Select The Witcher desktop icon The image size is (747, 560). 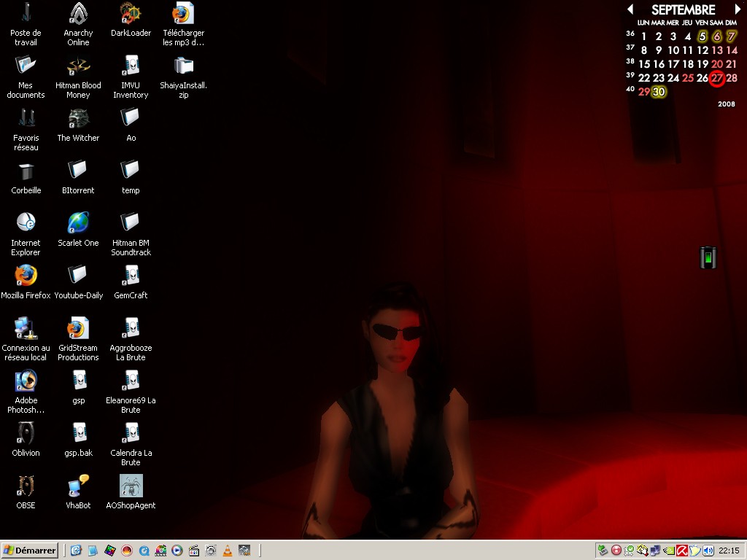(x=78, y=118)
